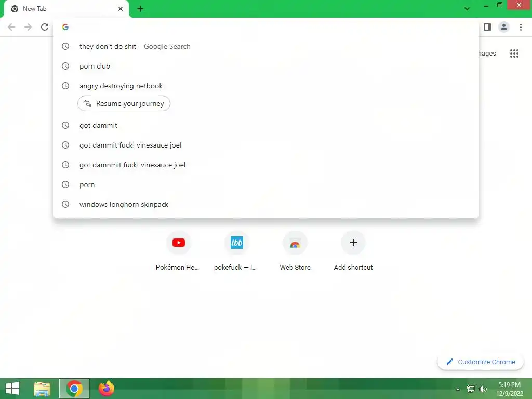Launch Firefox from the taskbar
The height and width of the screenshot is (399, 532).
[x=106, y=389]
